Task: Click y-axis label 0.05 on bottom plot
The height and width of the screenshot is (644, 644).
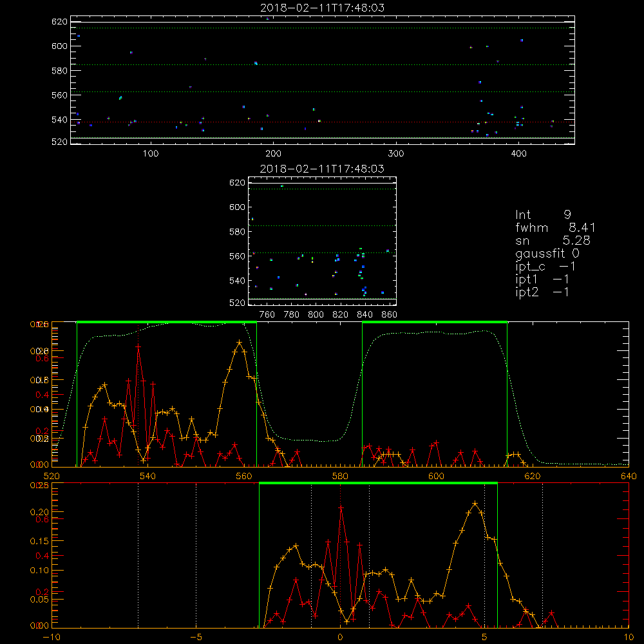Action: [39, 599]
